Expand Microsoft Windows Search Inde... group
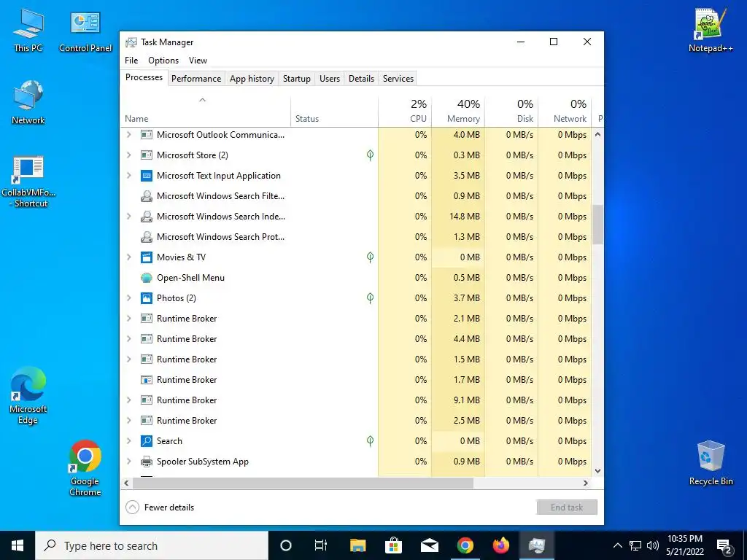The width and height of the screenshot is (747, 560). 128,217
